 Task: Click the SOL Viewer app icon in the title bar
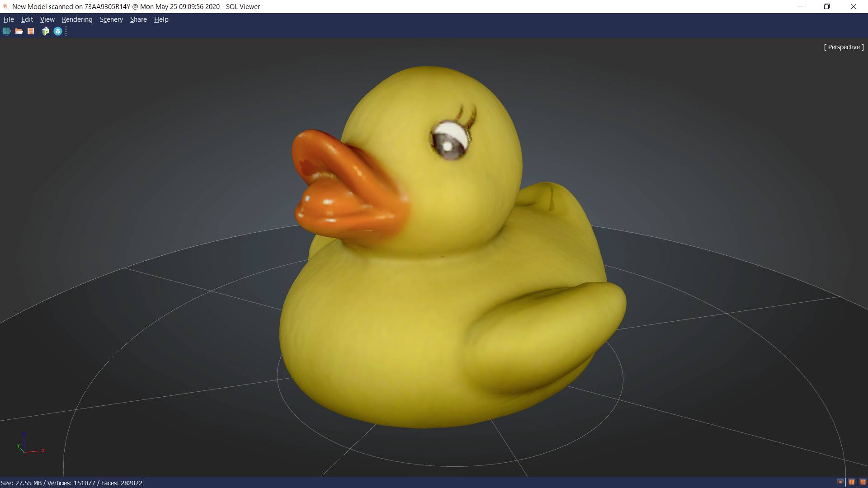click(5, 6)
